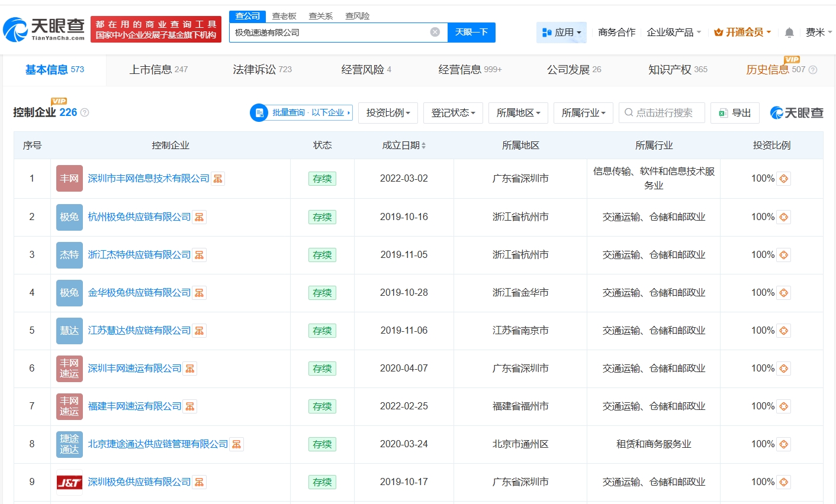Open company link 深圳市丰网信息技术有限公司
The width and height of the screenshot is (836, 504).
coord(149,179)
